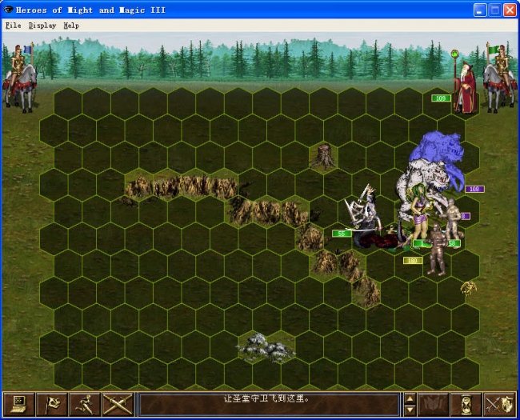Viewport: 520px width, 420px height.
Task: Close the Heroes of Might and Magic III window
Action: pos(510,10)
